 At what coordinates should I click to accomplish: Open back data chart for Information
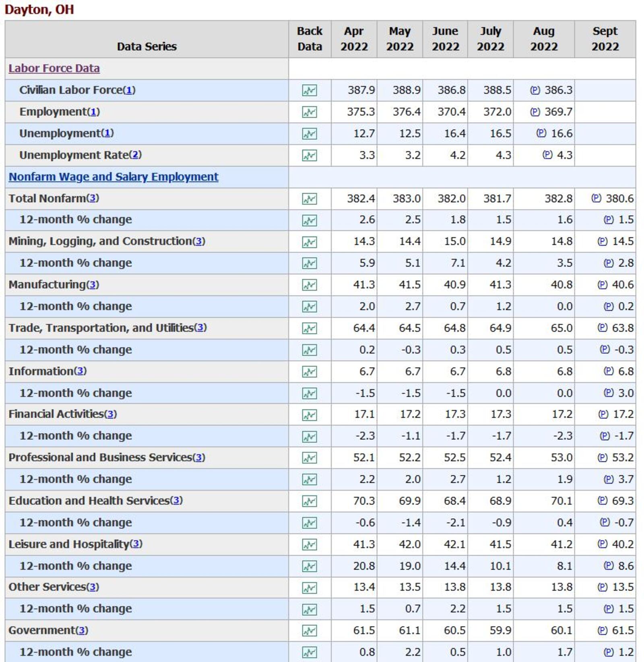coord(310,371)
